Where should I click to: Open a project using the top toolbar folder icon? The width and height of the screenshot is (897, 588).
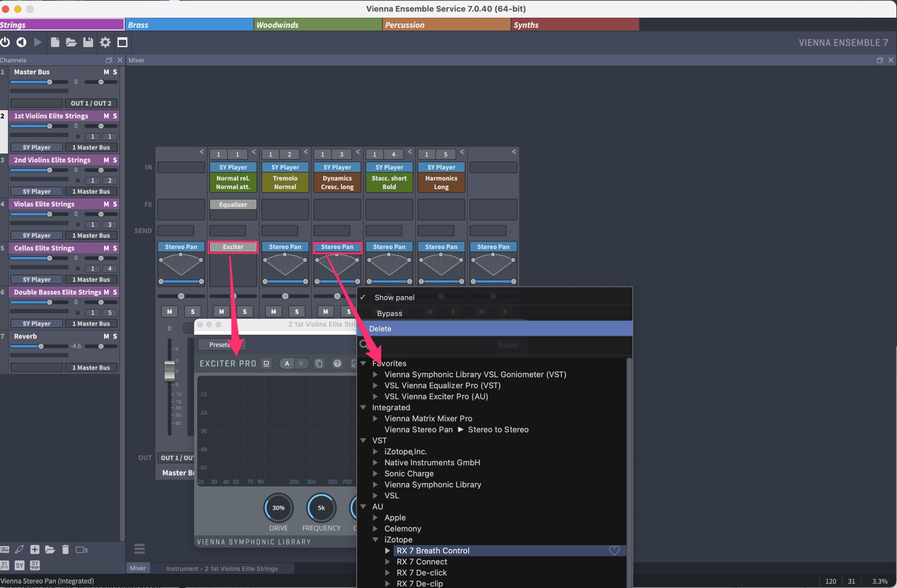(71, 42)
